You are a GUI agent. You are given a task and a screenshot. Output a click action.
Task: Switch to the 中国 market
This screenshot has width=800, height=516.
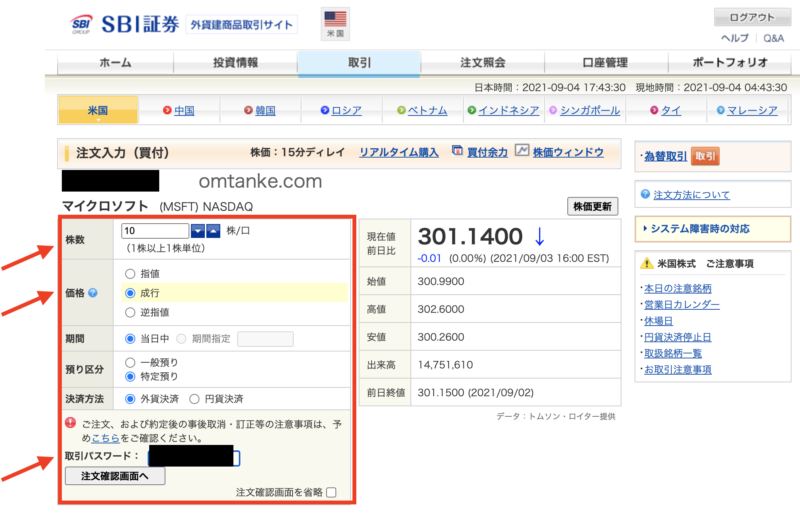click(x=184, y=110)
